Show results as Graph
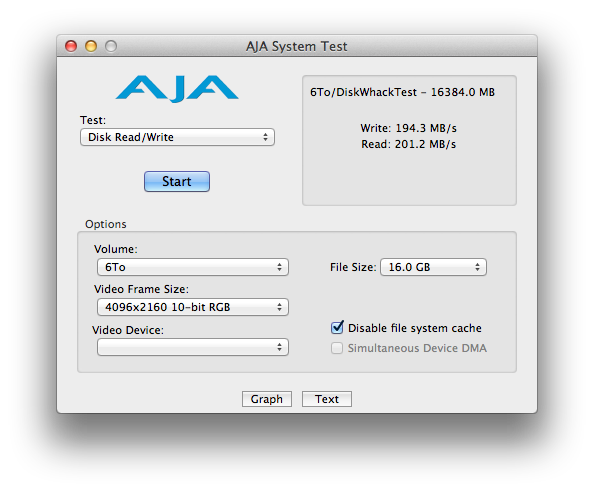The height and width of the screenshot is (492, 594). pyautogui.click(x=267, y=399)
